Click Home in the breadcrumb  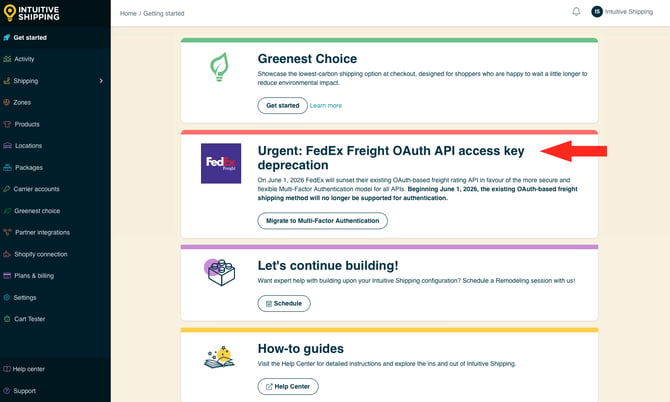click(x=128, y=14)
